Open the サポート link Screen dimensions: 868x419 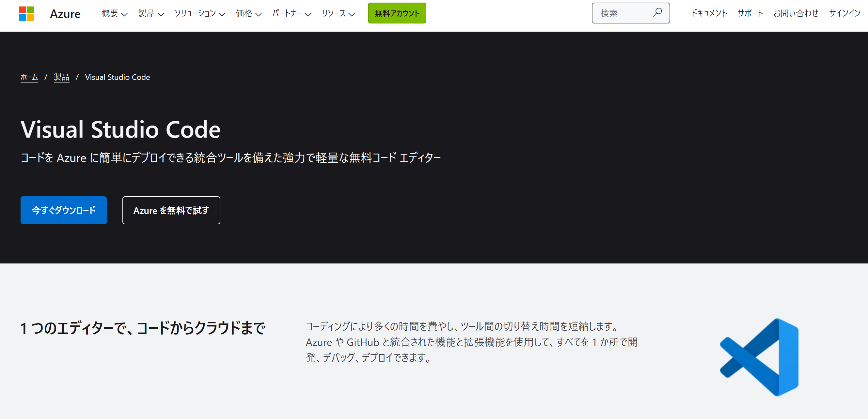[750, 13]
